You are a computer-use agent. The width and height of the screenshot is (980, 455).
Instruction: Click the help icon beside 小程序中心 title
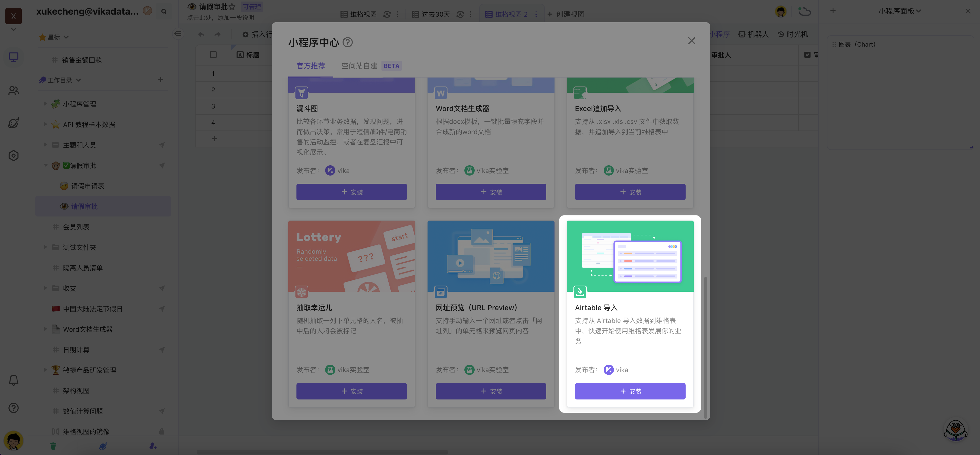[x=347, y=42]
